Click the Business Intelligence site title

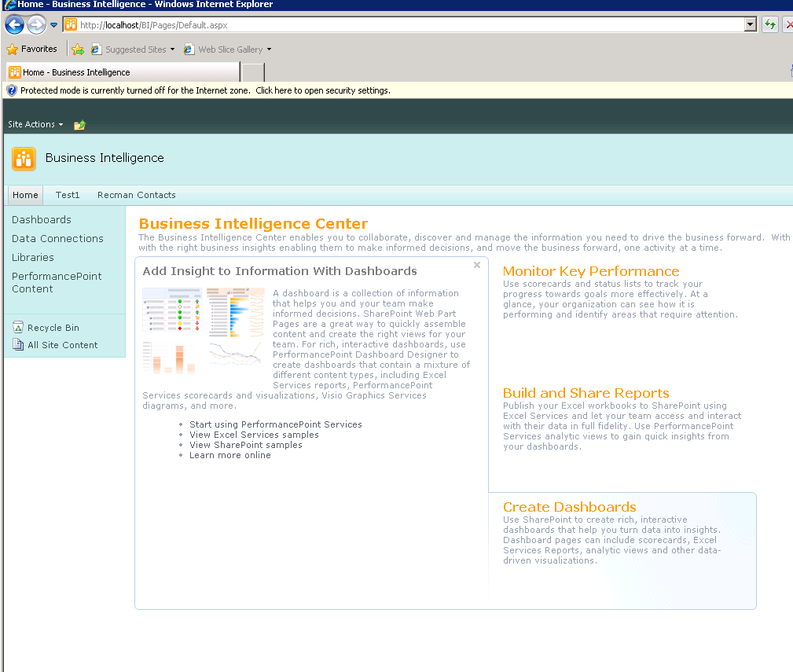coord(105,158)
